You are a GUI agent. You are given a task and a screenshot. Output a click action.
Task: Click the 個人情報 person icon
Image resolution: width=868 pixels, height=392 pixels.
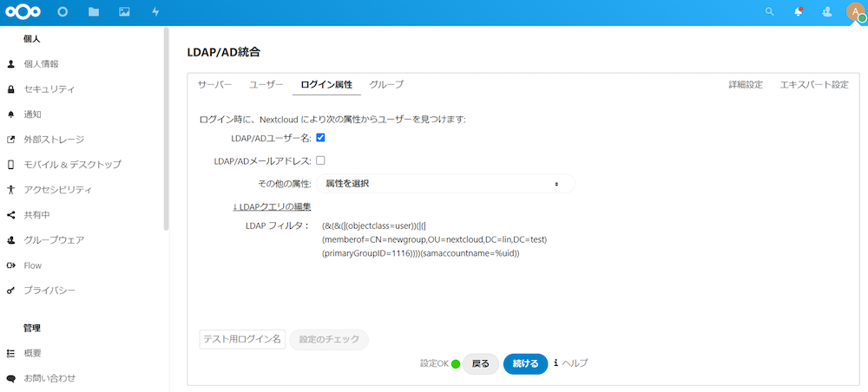coord(10,64)
